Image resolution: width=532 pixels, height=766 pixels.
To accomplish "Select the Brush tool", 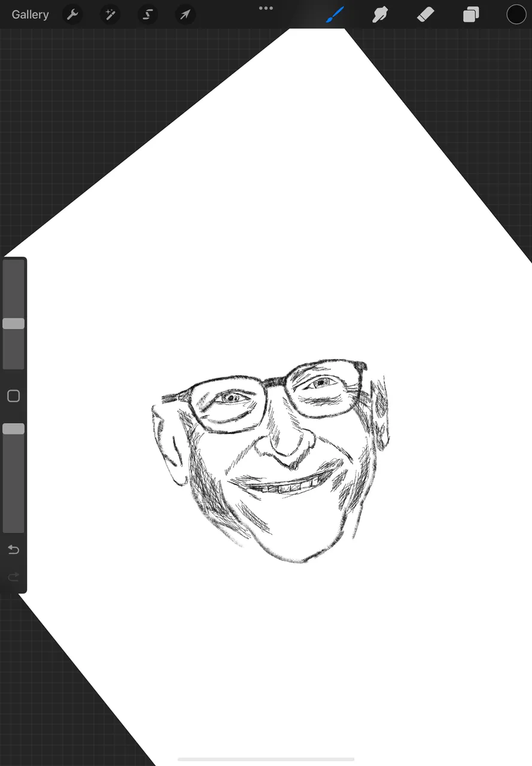I will click(335, 14).
